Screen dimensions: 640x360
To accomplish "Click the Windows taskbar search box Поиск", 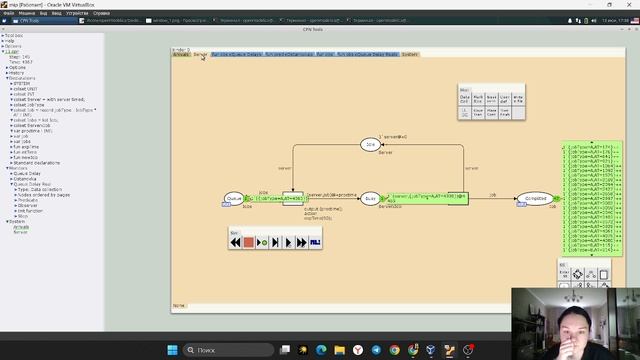I will tap(229, 350).
